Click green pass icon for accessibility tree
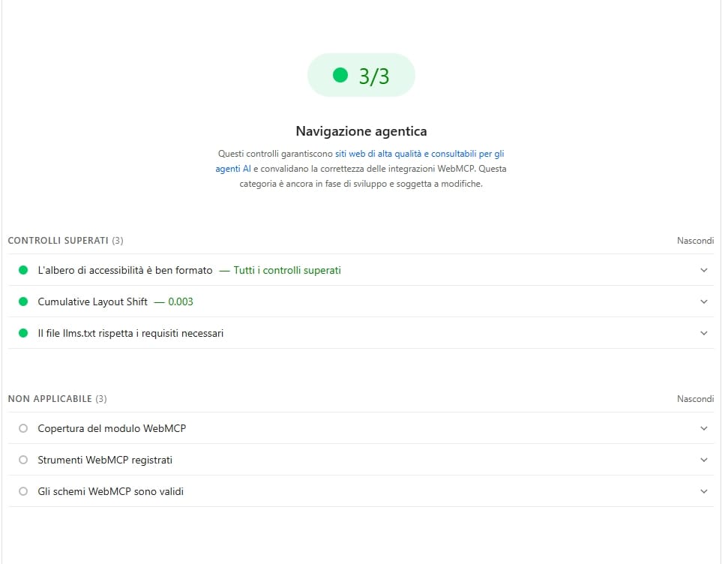Screen dimensions: 728x564 (23, 270)
